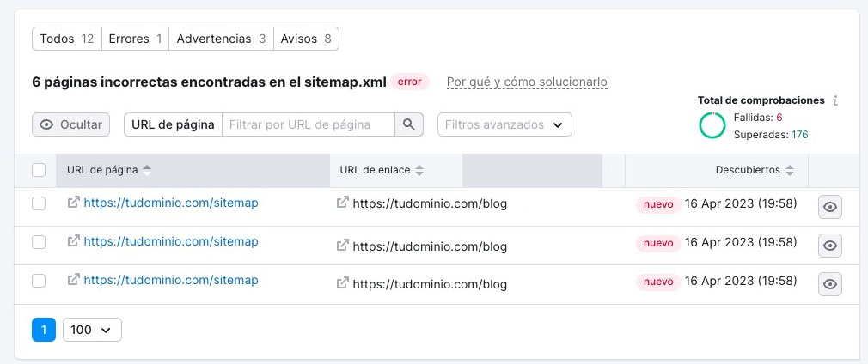The width and height of the screenshot is (868, 364).
Task: Sort by URL de enlace column arrows
Action: coord(419,170)
